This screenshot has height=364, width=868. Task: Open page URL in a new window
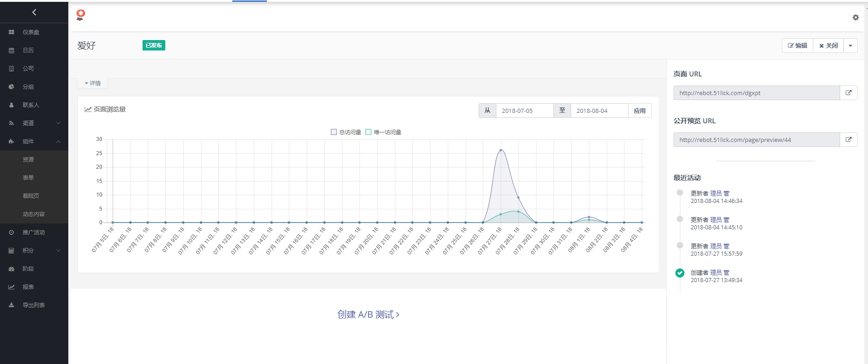click(x=848, y=93)
